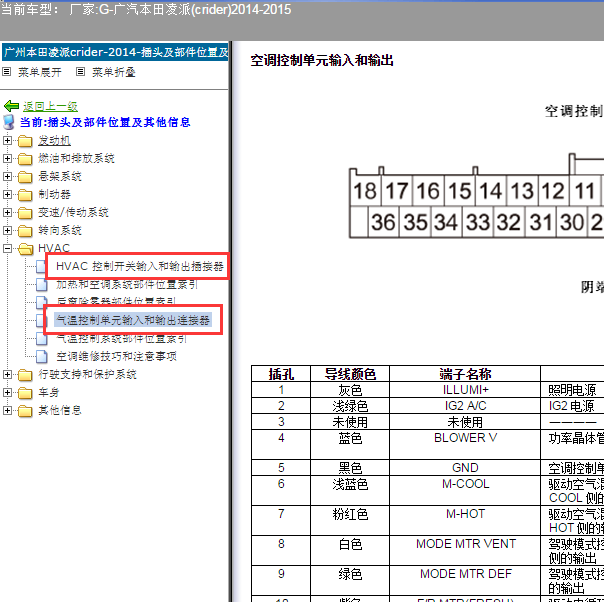Click the BLOWER V terminal name cell
The width and height of the screenshot is (604, 602).
click(x=465, y=444)
